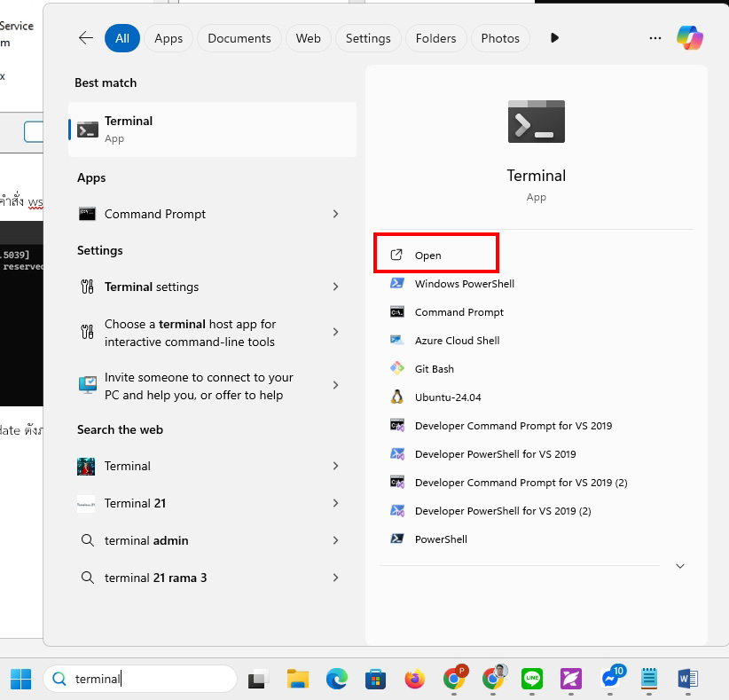729x700 pixels.
Task: Launch Firefox from the taskbar
Action: coord(415,679)
